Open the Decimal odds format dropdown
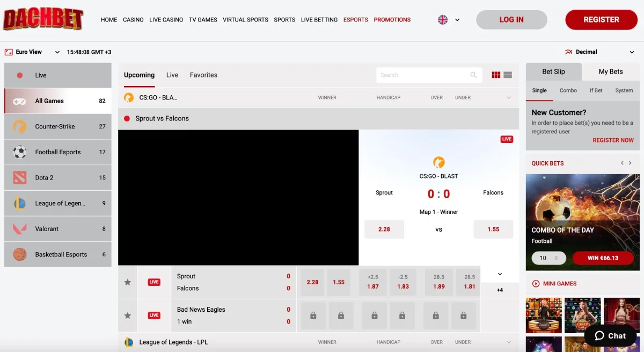 (632, 52)
